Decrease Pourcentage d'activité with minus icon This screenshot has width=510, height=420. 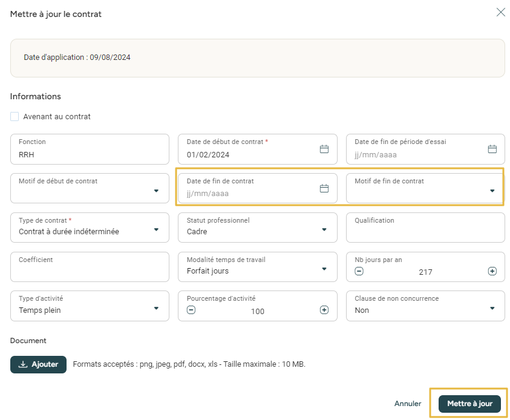tap(191, 310)
